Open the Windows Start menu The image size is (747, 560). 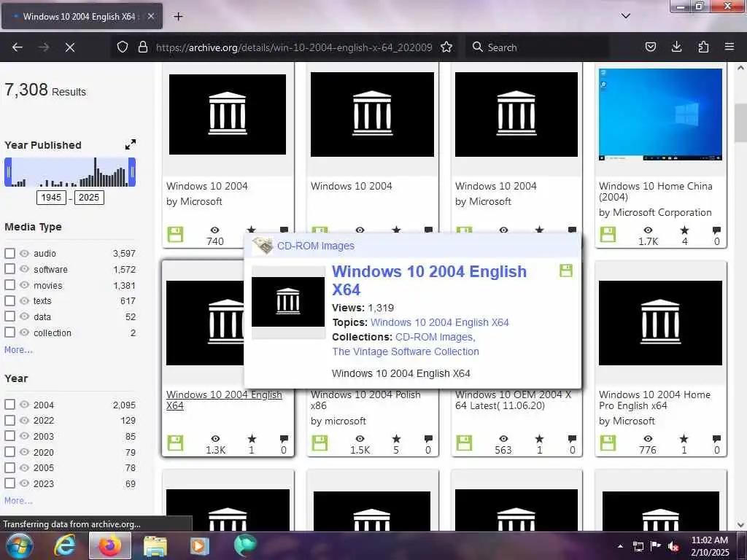pyautogui.click(x=20, y=545)
